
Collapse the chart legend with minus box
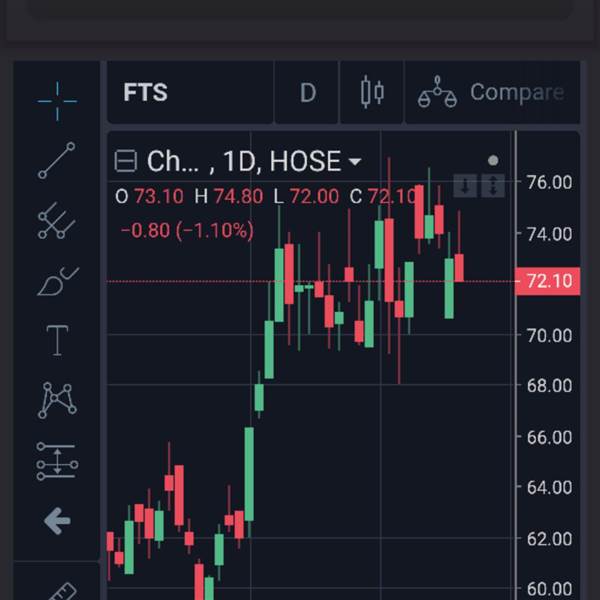pyautogui.click(x=126, y=161)
